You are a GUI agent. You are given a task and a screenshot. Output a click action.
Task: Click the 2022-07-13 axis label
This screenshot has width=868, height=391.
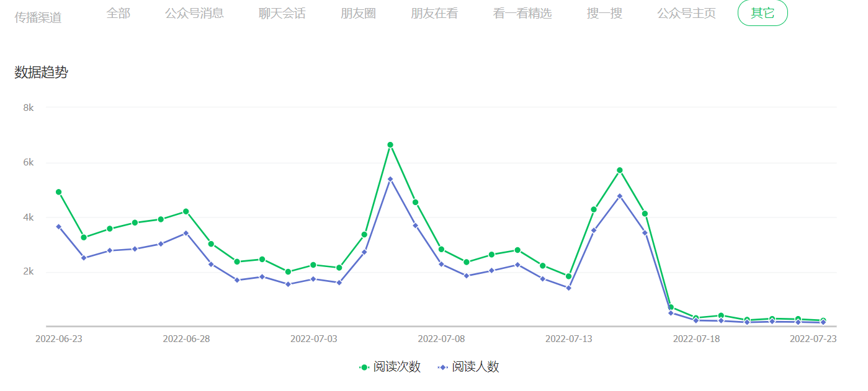click(568, 339)
